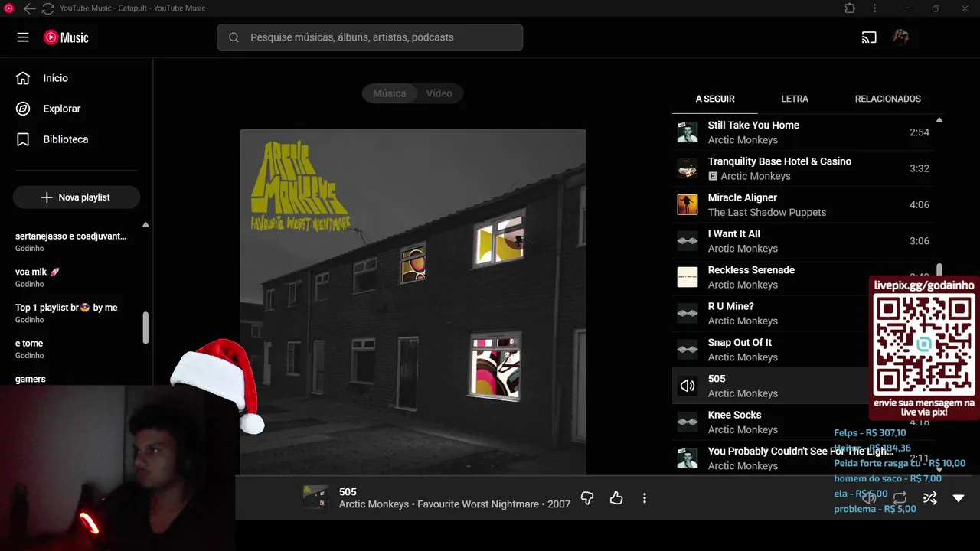Viewport: 980px width, 551px height.
Task: Go to Início in the sidebar
Action: (x=56, y=78)
